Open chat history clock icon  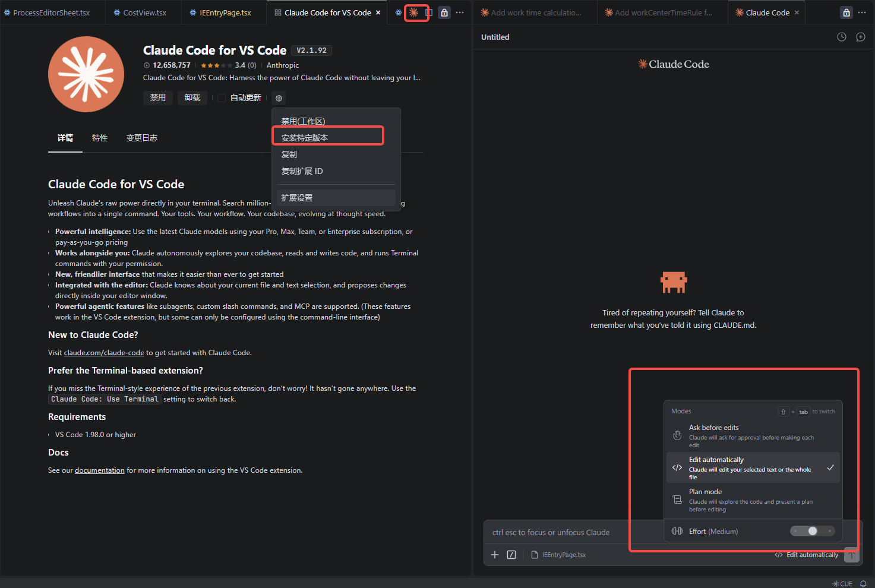tap(842, 37)
